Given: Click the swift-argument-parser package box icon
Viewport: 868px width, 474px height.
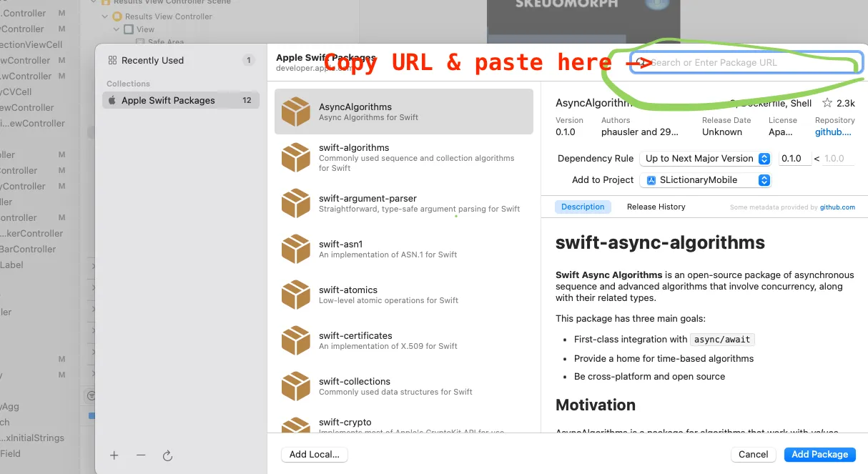Looking at the screenshot, I should click(x=295, y=203).
